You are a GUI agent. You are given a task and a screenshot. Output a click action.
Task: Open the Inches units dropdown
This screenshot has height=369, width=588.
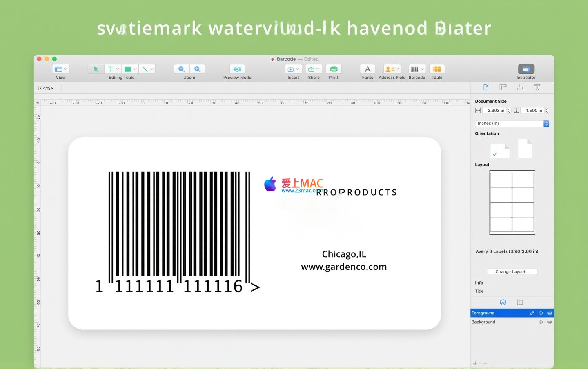coord(512,123)
